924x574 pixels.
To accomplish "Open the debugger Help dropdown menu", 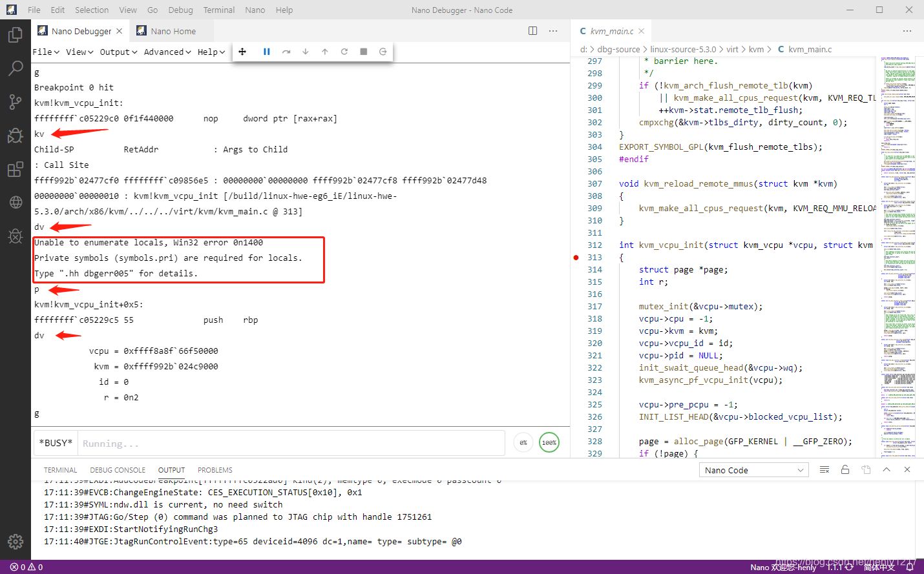I will [211, 52].
